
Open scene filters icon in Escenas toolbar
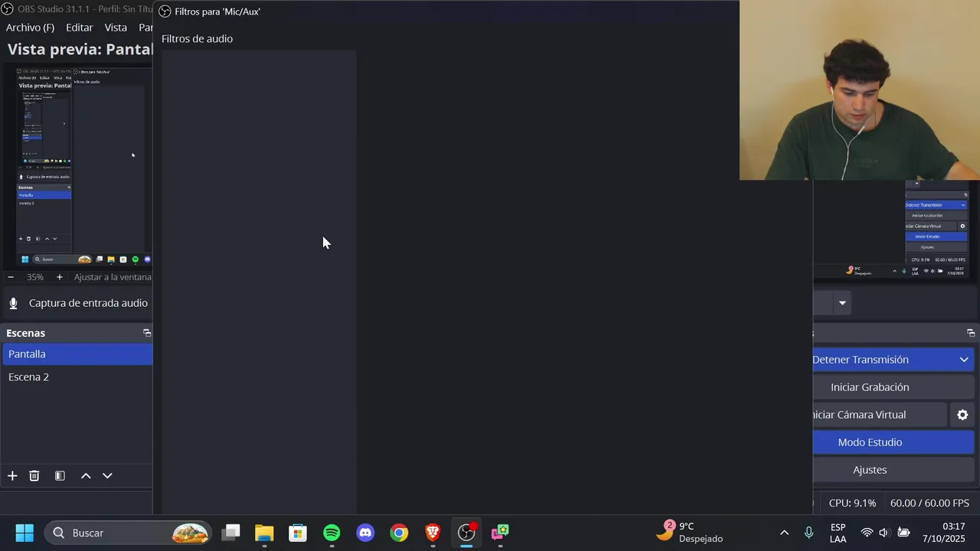coord(60,476)
